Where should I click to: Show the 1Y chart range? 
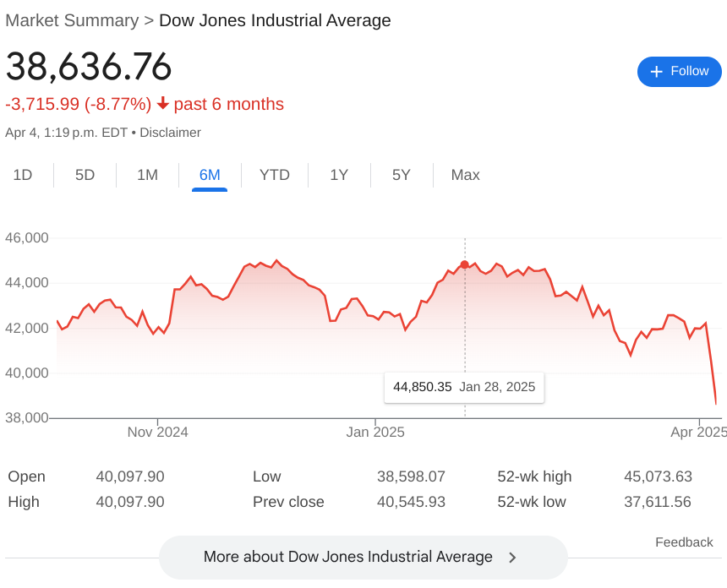[x=339, y=175]
